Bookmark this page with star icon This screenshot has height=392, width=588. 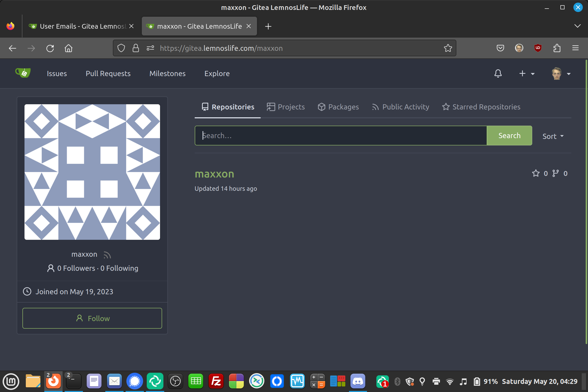coord(448,48)
